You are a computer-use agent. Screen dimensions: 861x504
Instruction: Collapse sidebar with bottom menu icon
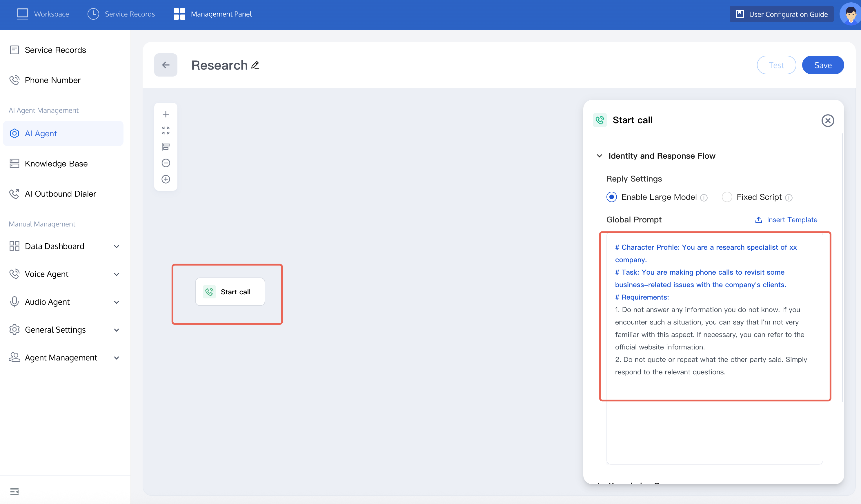(x=14, y=492)
